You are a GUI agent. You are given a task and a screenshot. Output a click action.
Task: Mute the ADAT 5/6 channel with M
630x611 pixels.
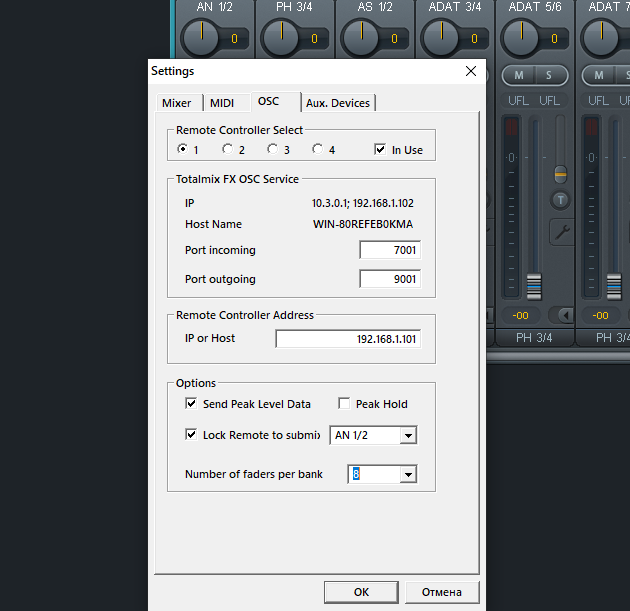[519, 75]
